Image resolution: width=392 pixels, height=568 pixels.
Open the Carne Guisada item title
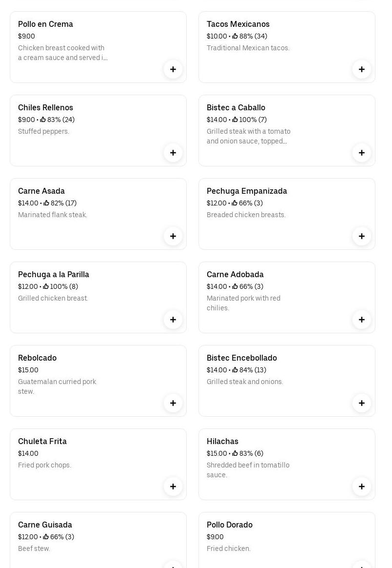(45, 525)
